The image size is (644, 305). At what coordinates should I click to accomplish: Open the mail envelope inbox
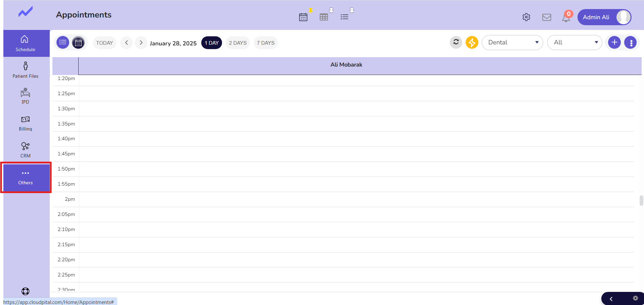(547, 17)
